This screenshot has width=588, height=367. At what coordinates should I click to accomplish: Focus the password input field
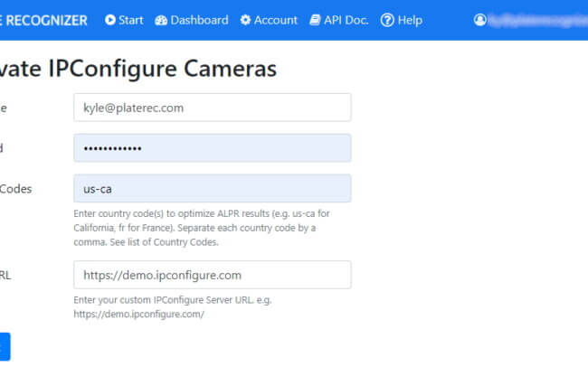tap(213, 148)
